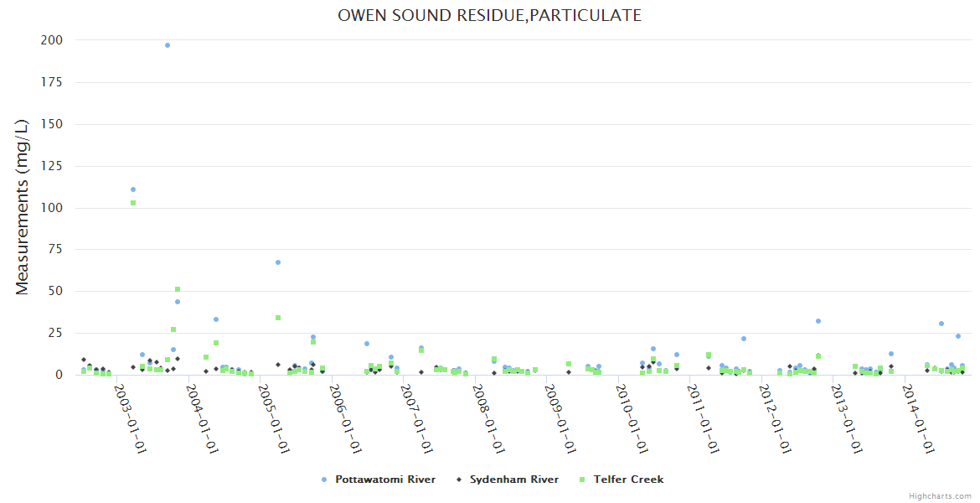Select the highest blue point near 197 mg/L
Image resolution: width=980 pixels, height=503 pixels.
[168, 45]
